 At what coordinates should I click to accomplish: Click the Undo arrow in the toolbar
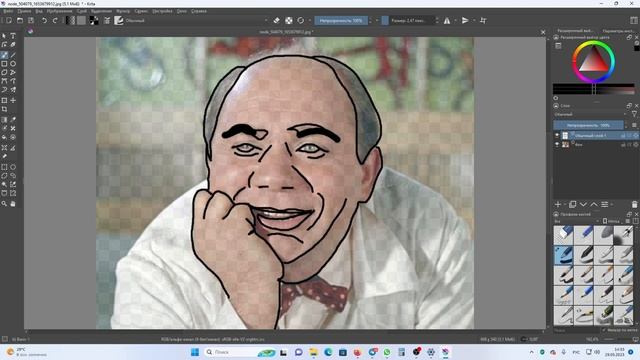coord(44,20)
